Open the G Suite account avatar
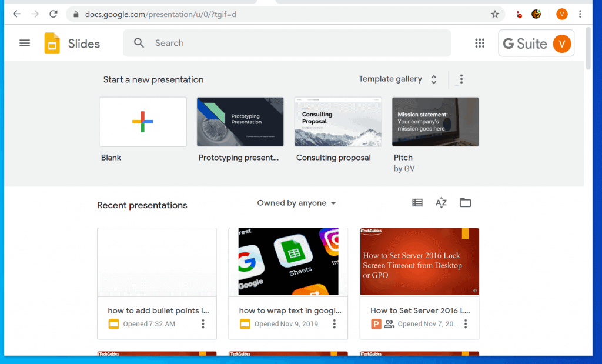 pos(561,44)
